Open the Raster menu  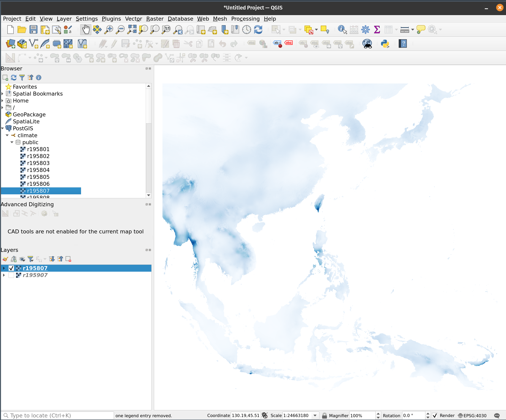point(155,19)
